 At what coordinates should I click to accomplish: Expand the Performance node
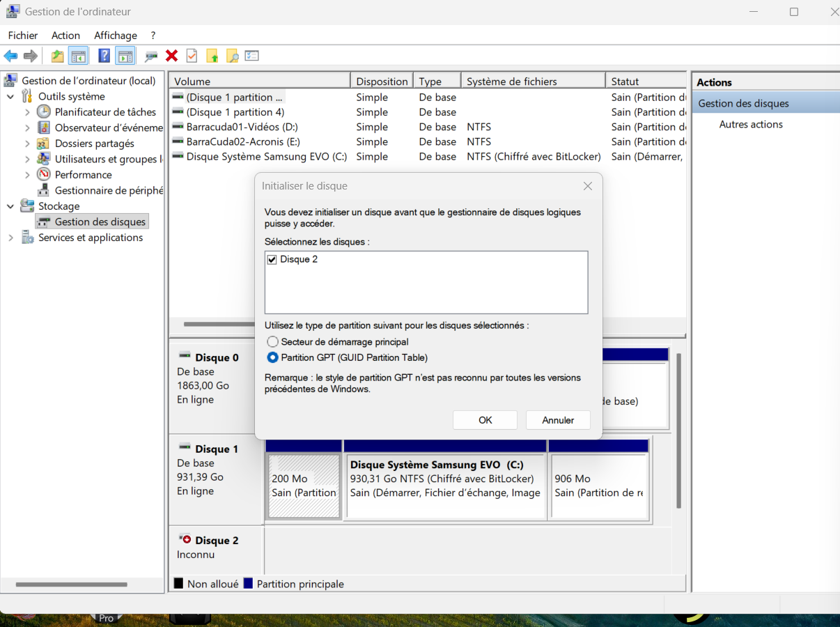27,175
